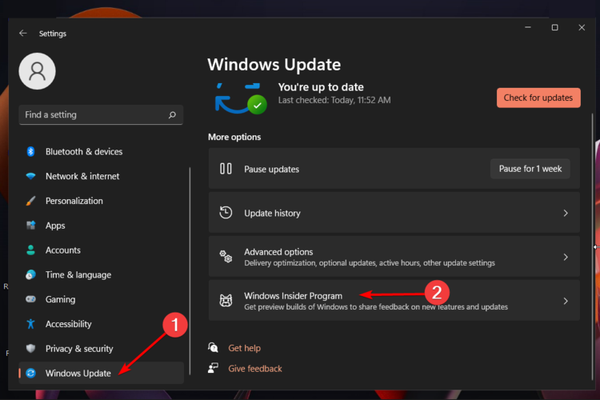Click the Personalization brush icon
The image size is (600, 400).
31,201
